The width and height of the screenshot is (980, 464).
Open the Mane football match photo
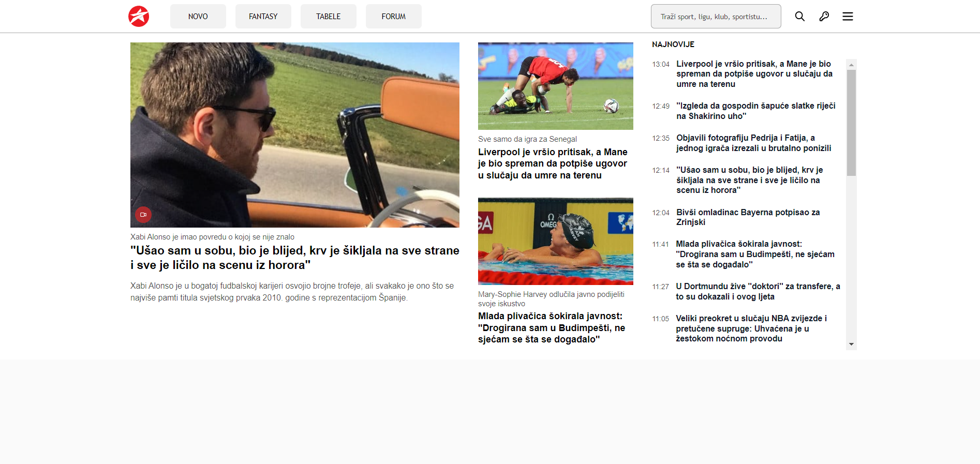(556, 86)
